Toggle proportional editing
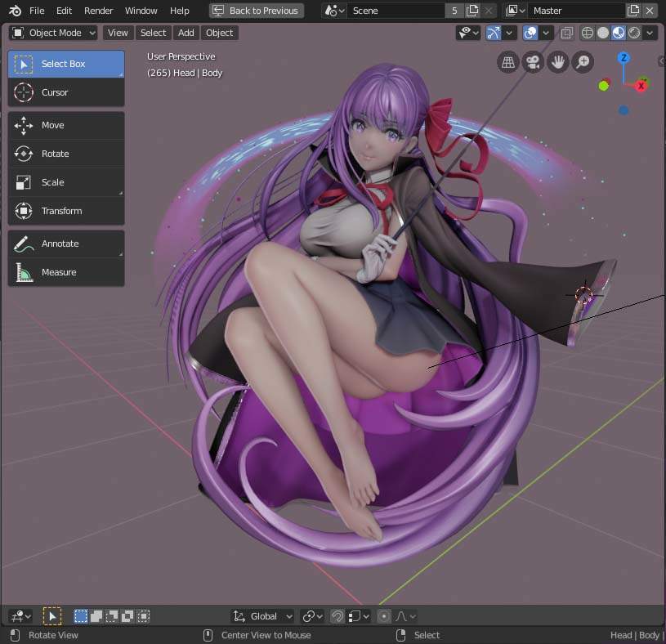Viewport: 666px width, 644px height. click(x=383, y=616)
